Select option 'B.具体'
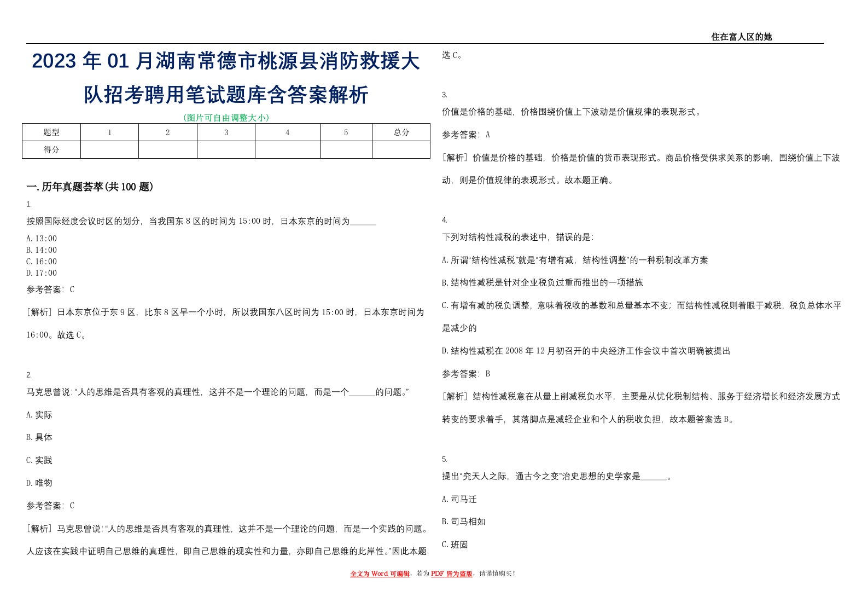The height and width of the screenshot is (614, 868). tap(39, 437)
